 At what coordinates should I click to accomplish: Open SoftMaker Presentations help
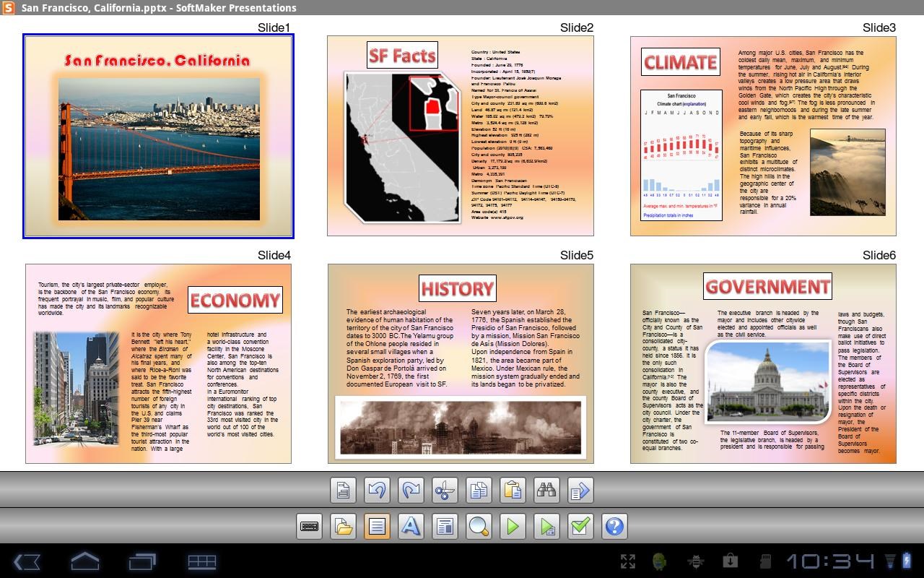[614, 527]
